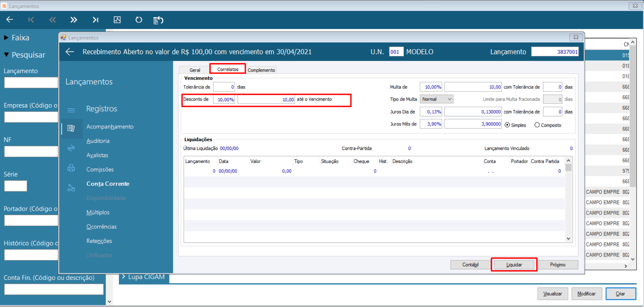Click the Contábil button
644x307 pixels.
(470, 265)
